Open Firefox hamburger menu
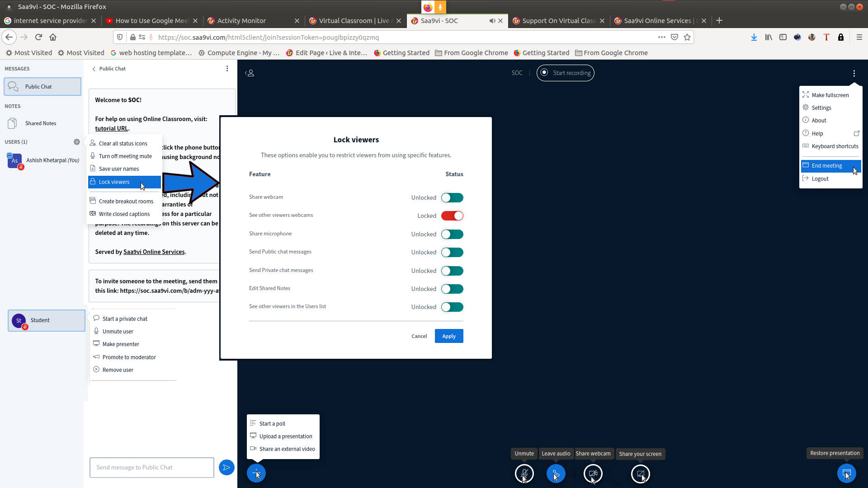Image resolution: width=868 pixels, height=488 pixels. tap(859, 37)
